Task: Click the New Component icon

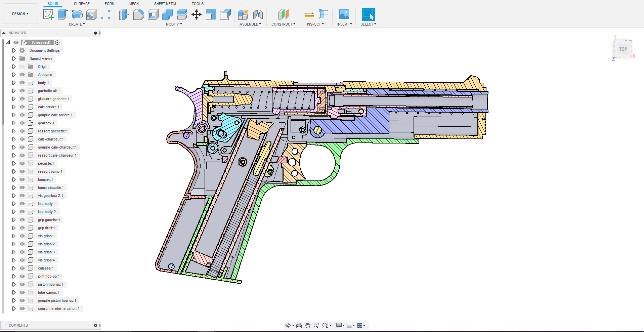Action: point(243,14)
